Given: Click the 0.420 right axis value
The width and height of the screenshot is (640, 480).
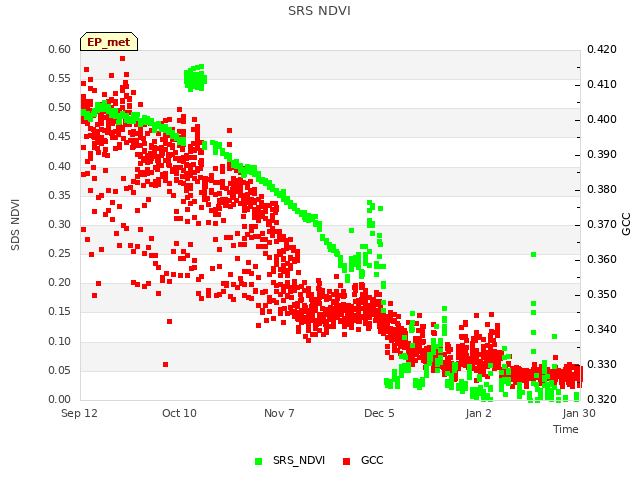Looking at the screenshot, I should tap(602, 49).
